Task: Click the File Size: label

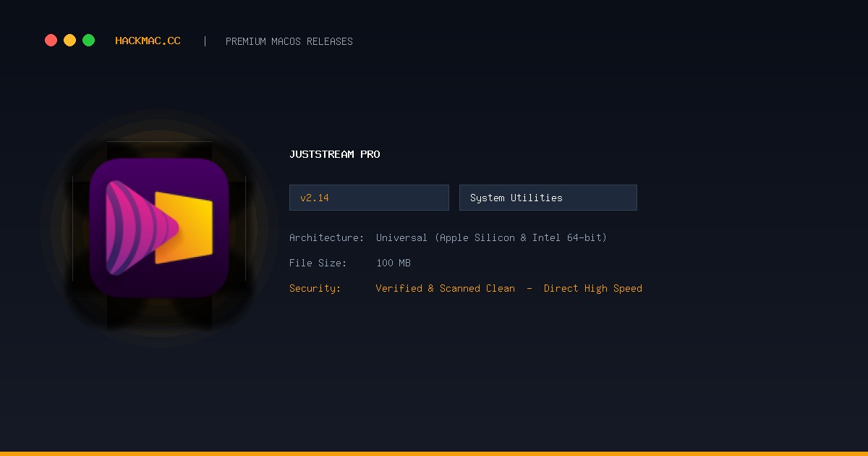Action: [318, 263]
